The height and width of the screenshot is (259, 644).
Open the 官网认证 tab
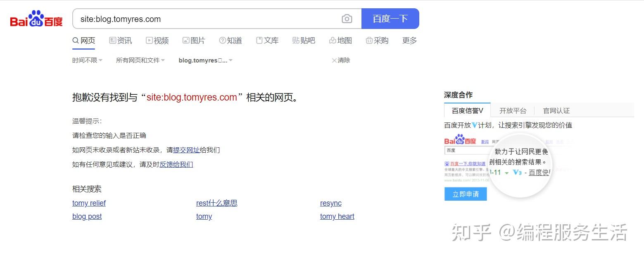(556, 110)
